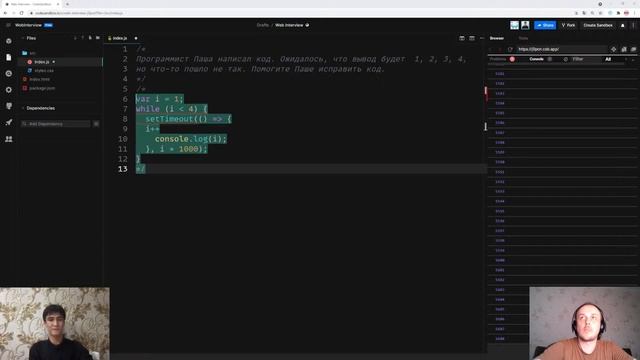The height and width of the screenshot is (360, 640).
Task: Click the add button beside Add Dependency
Action: (x=96, y=124)
